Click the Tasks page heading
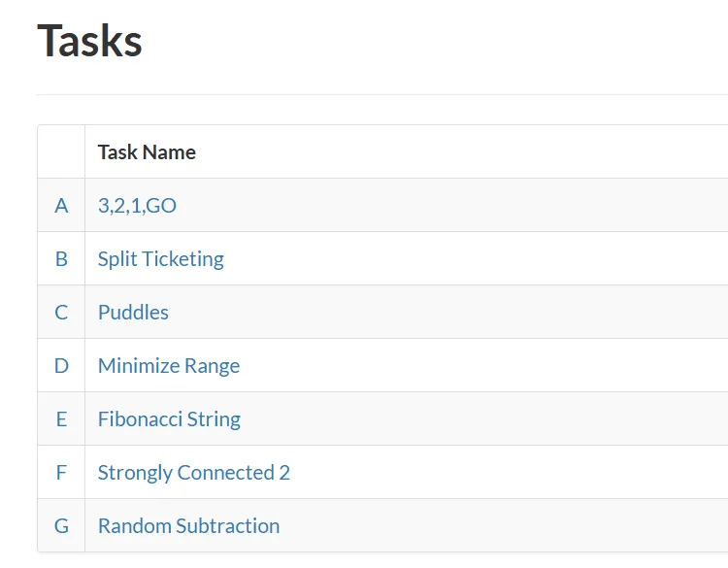Image resolution: width=728 pixels, height=568 pixels. pos(89,41)
